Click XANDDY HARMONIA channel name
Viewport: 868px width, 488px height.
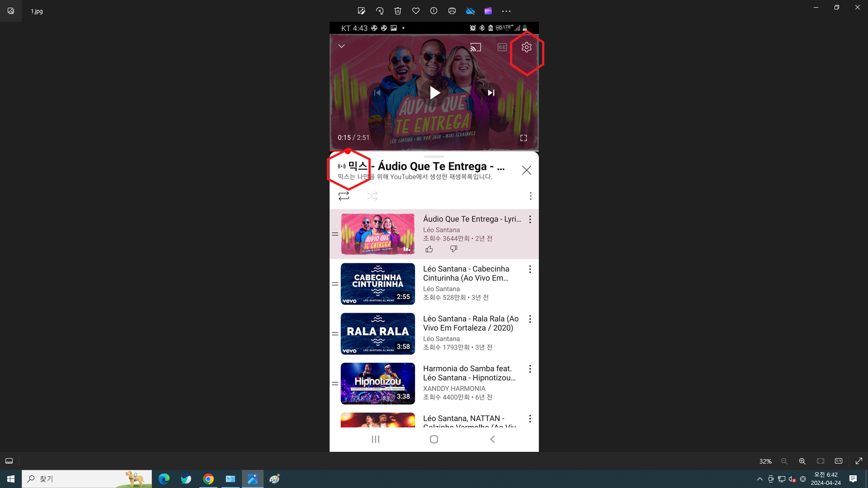tap(454, 389)
